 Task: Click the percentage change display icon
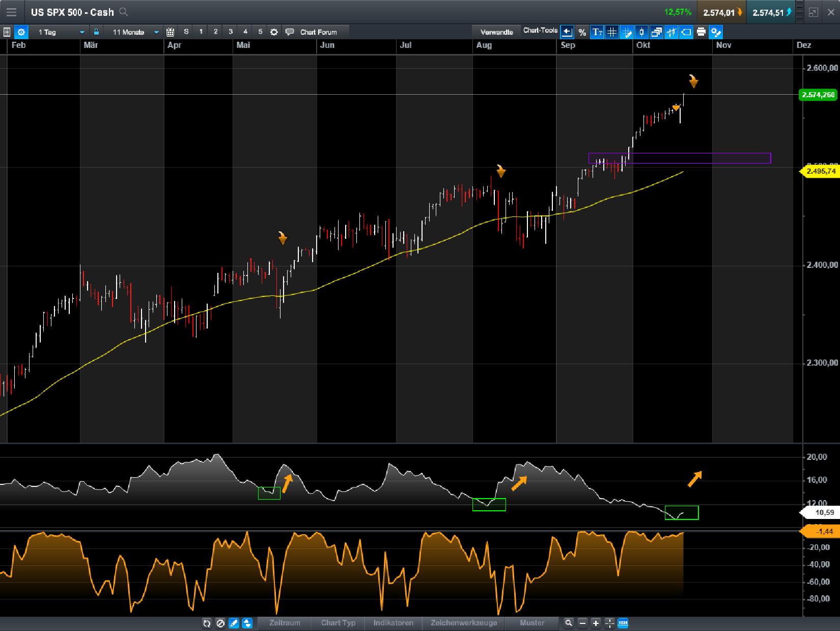coord(582,32)
